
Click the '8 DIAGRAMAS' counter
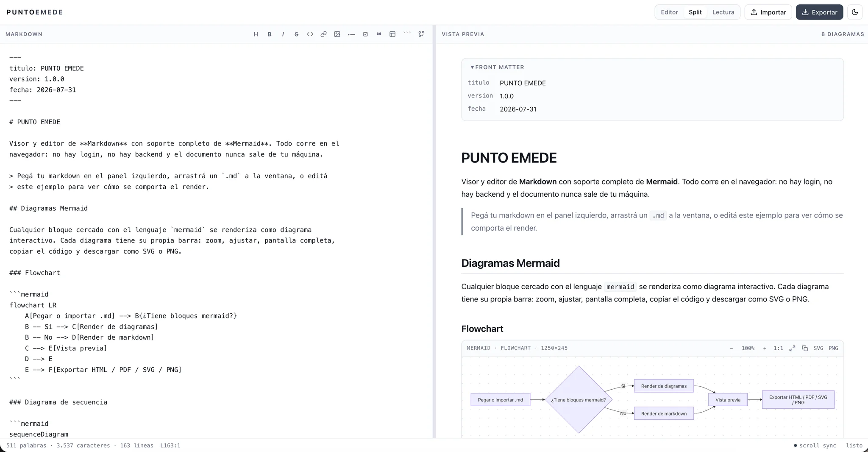coord(843,34)
